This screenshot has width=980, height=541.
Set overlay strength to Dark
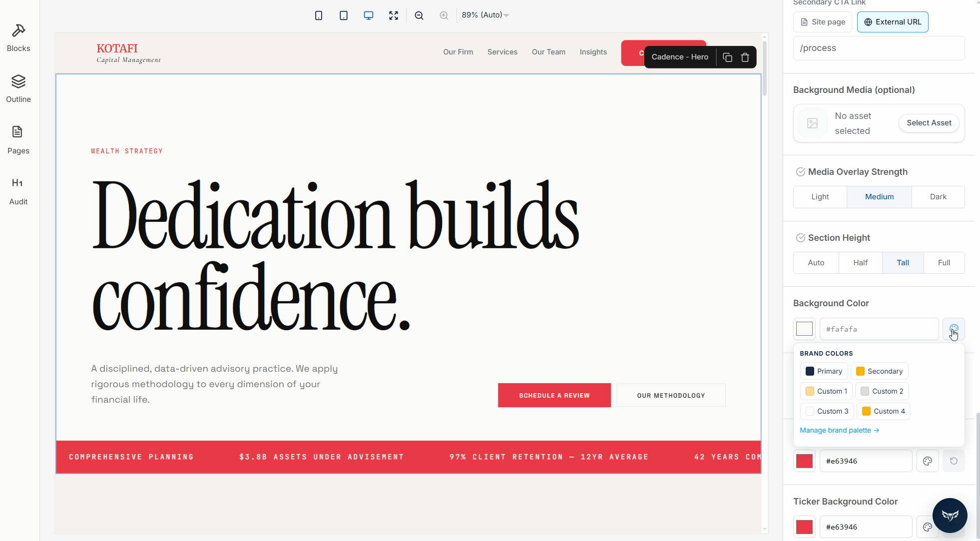(x=938, y=197)
